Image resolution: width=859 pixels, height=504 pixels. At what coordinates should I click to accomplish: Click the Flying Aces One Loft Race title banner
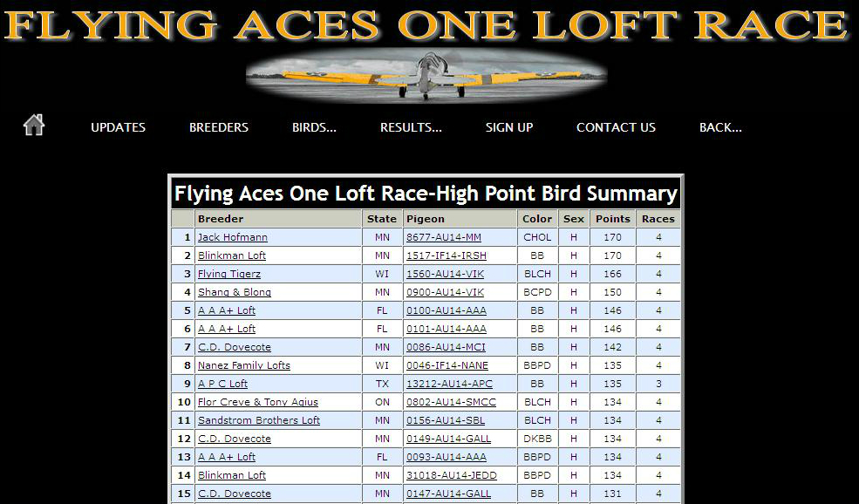click(x=426, y=24)
